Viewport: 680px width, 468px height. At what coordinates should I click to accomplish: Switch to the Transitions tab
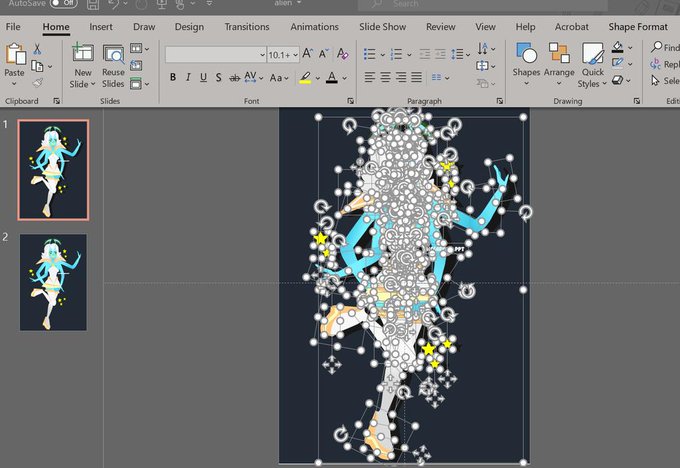click(247, 27)
